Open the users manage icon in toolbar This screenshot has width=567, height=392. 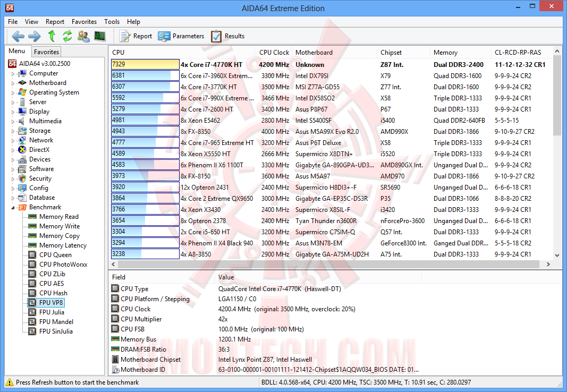[x=83, y=36]
